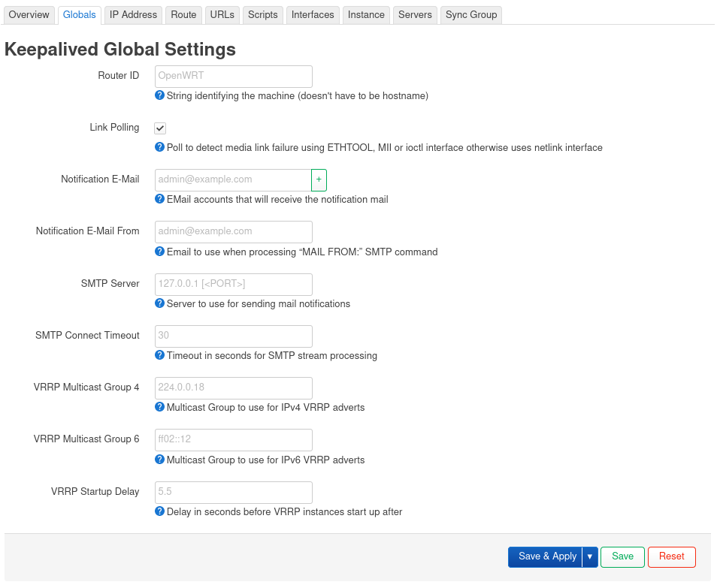Click the Router ID label text

(119, 75)
